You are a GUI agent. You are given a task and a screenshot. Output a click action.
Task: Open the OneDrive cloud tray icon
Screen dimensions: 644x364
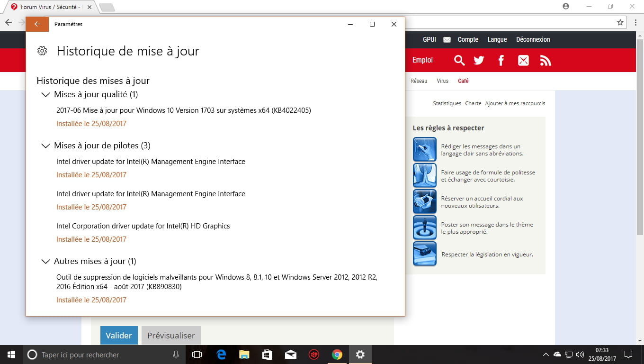557,355
